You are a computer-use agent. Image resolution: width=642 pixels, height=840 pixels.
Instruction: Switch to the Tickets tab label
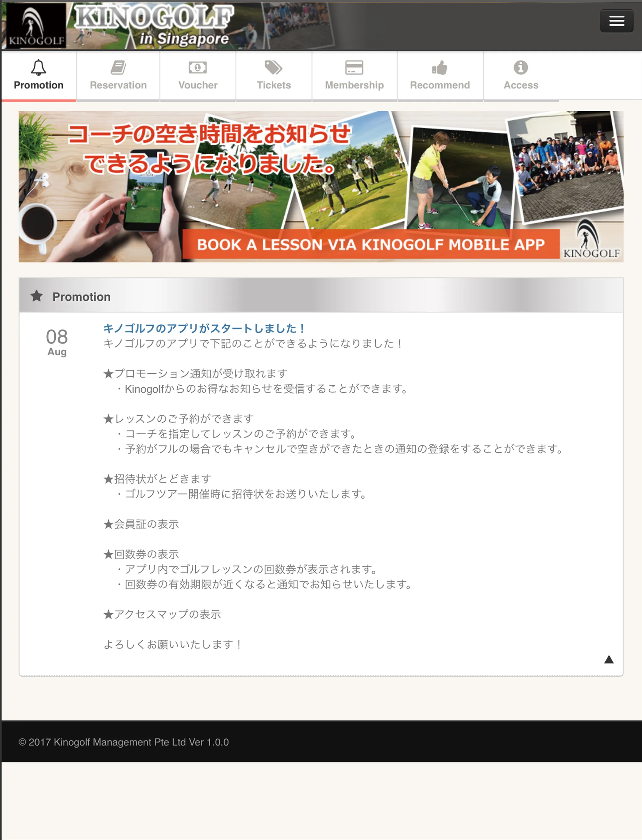tap(274, 85)
